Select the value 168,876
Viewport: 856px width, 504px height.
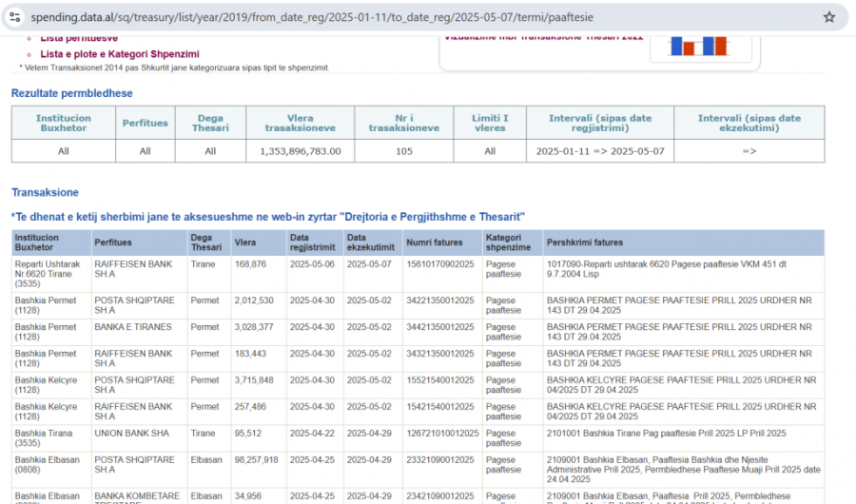pyautogui.click(x=250, y=264)
